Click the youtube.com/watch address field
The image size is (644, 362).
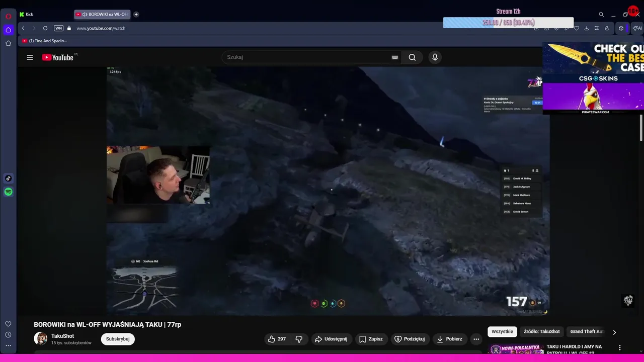[x=101, y=28]
